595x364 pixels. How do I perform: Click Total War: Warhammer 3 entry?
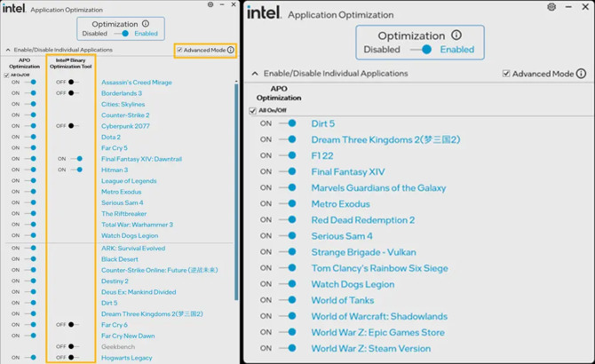click(137, 225)
